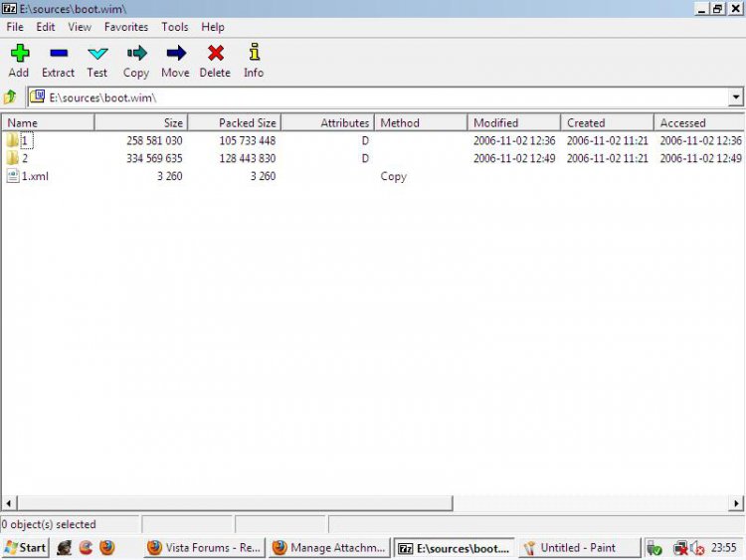Sort list by Size column
746x560 pixels.
[141, 123]
